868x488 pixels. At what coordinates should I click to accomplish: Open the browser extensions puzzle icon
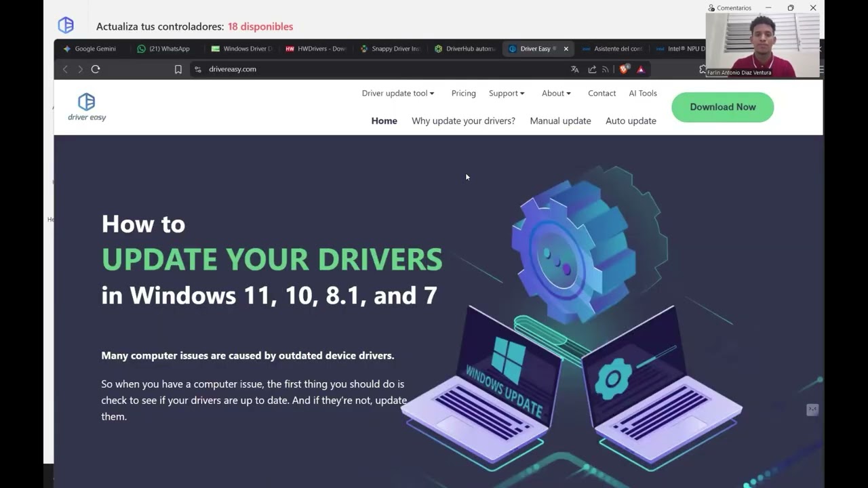pos(703,69)
